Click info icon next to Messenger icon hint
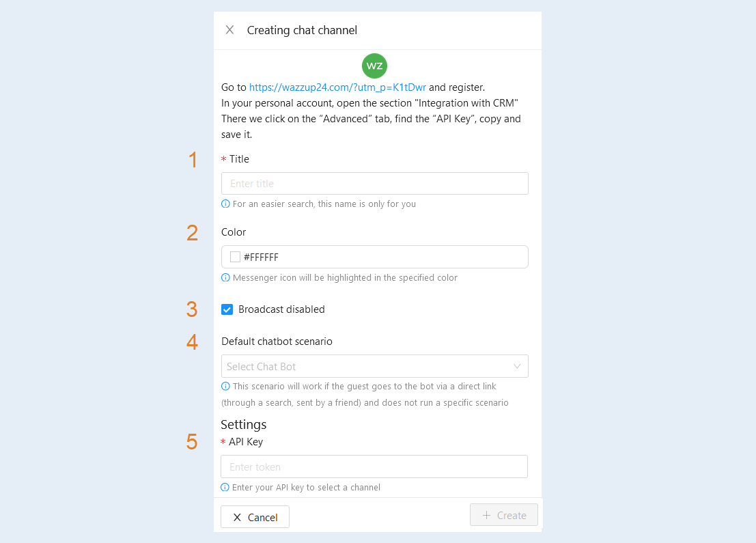Screen dimensions: 756x543 (225, 277)
